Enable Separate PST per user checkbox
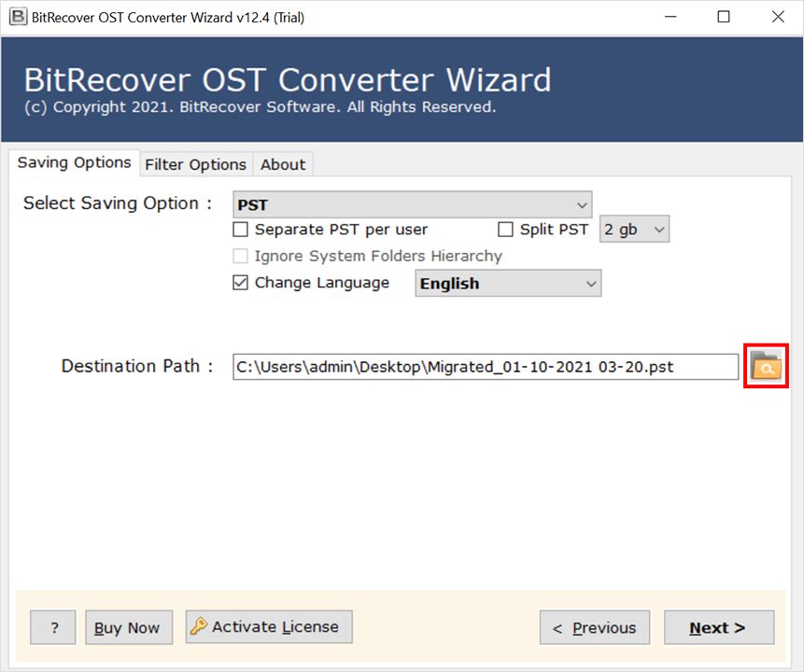Viewport: 804px width, 672px height. [241, 229]
